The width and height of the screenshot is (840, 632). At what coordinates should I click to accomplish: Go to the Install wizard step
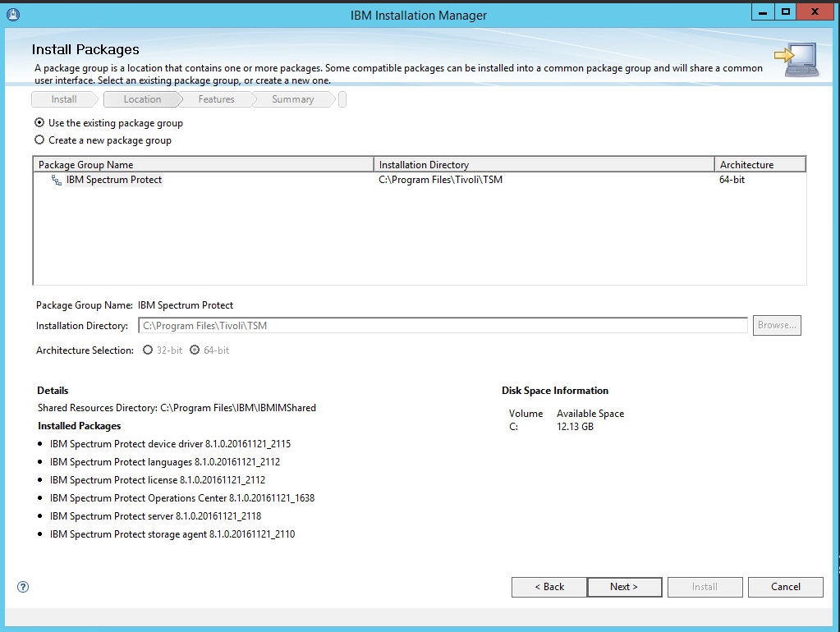pyautogui.click(x=64, y=99)
